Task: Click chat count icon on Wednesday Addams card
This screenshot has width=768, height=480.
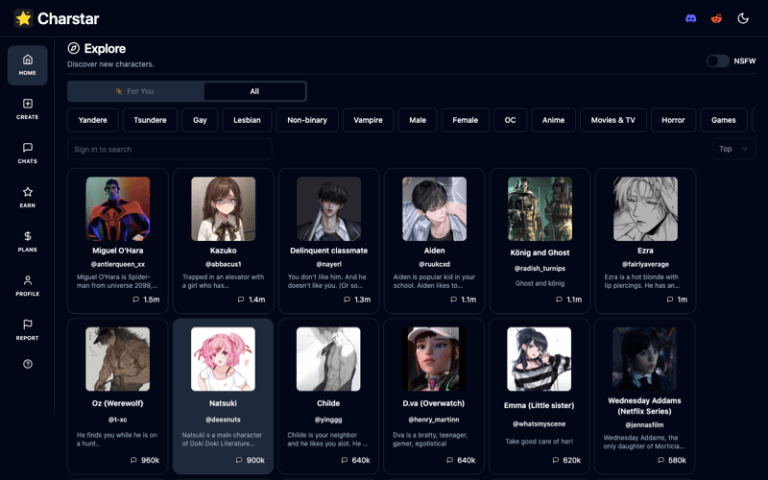Action: point(661,460)
